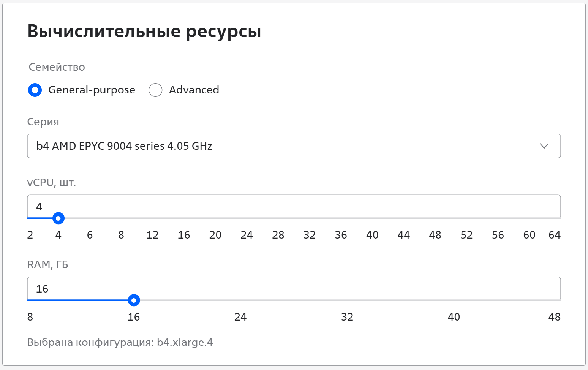Set RAM slider to mark 40

click(454, 317)
